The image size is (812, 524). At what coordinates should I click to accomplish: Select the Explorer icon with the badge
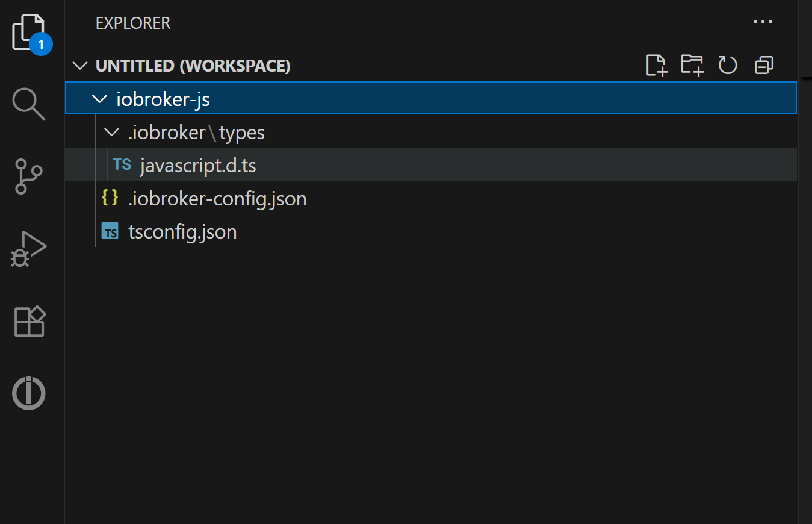(28, 32)
